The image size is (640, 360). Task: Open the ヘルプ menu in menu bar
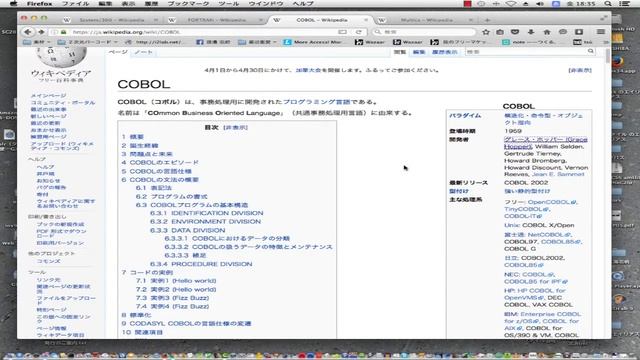pyautogui.click(x=303, y=4)
